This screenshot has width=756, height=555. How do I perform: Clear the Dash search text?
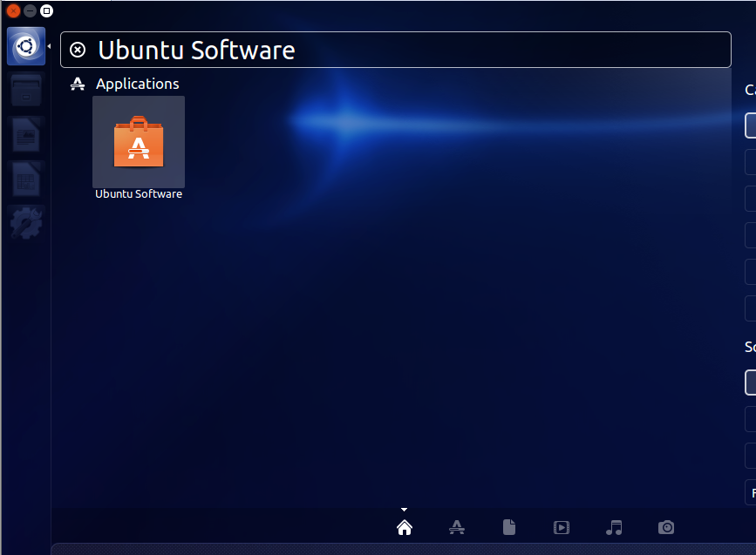[x=78, y=50]
